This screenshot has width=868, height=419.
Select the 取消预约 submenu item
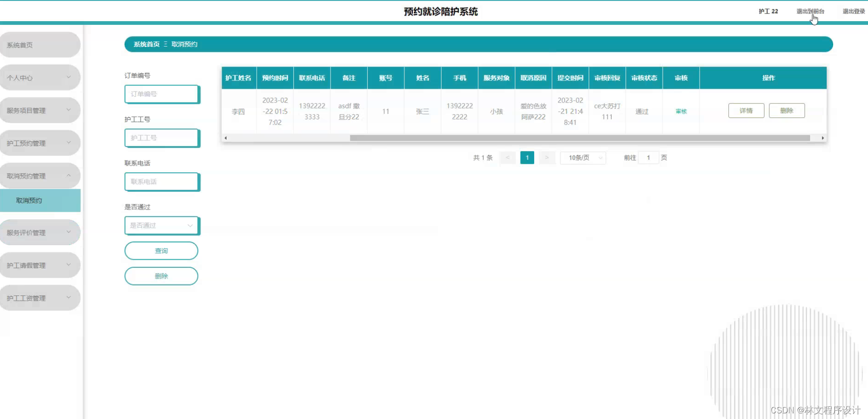[x=40, y=201]
